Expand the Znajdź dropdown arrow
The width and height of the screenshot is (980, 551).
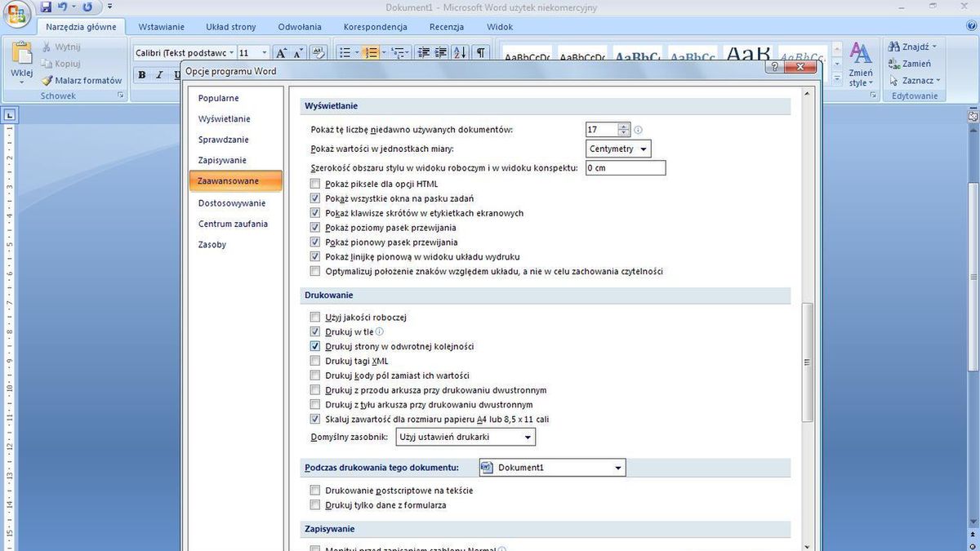934,47
